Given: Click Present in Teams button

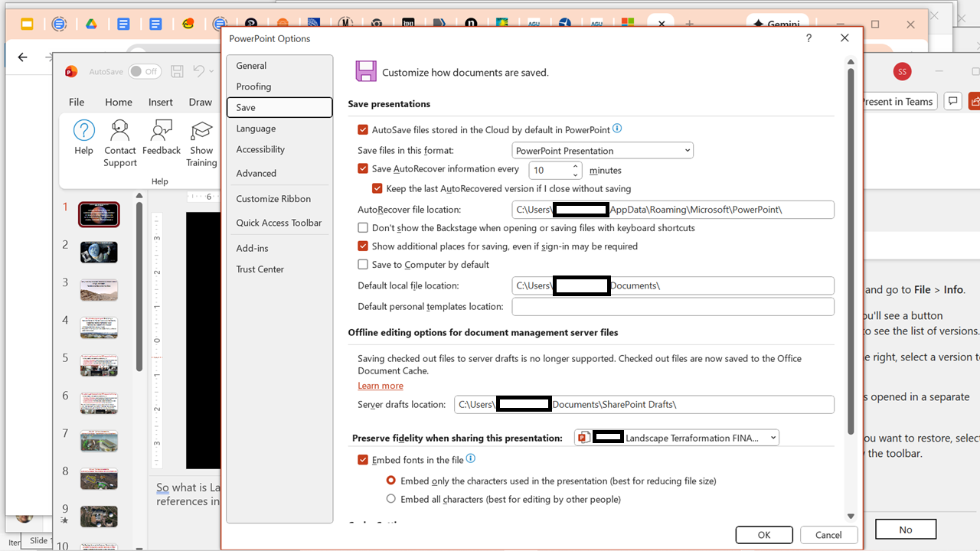Looking at the screenshot, I should point(897,101).
